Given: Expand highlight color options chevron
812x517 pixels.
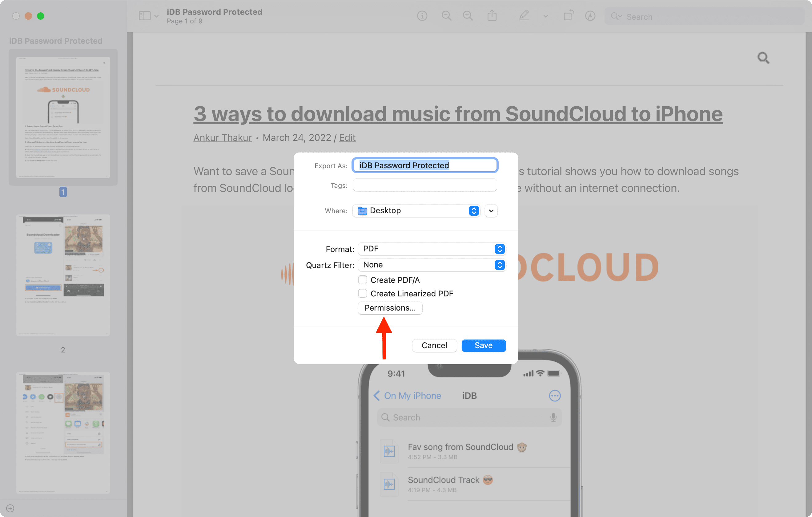Looking at the screenshot, I should pos(546,16).
